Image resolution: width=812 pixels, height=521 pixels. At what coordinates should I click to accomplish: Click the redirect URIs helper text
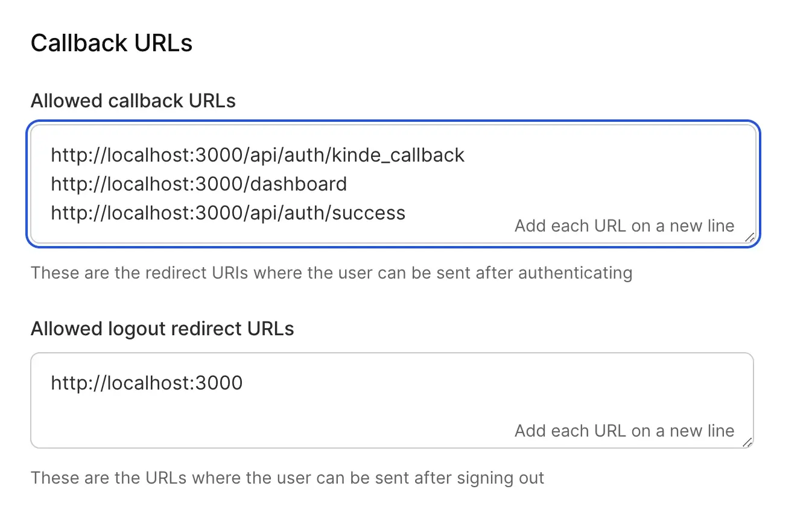click(x=331, y=273)
